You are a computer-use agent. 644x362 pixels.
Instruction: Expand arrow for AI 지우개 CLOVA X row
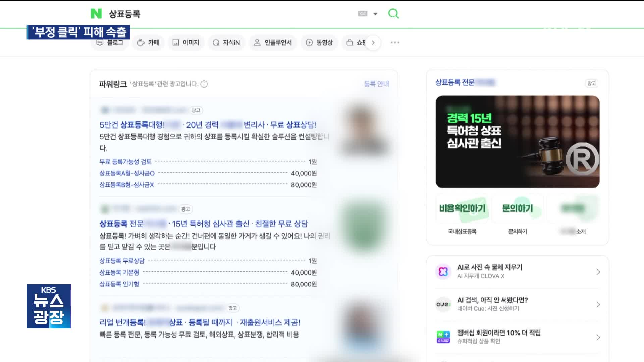[x=598, y=272]
